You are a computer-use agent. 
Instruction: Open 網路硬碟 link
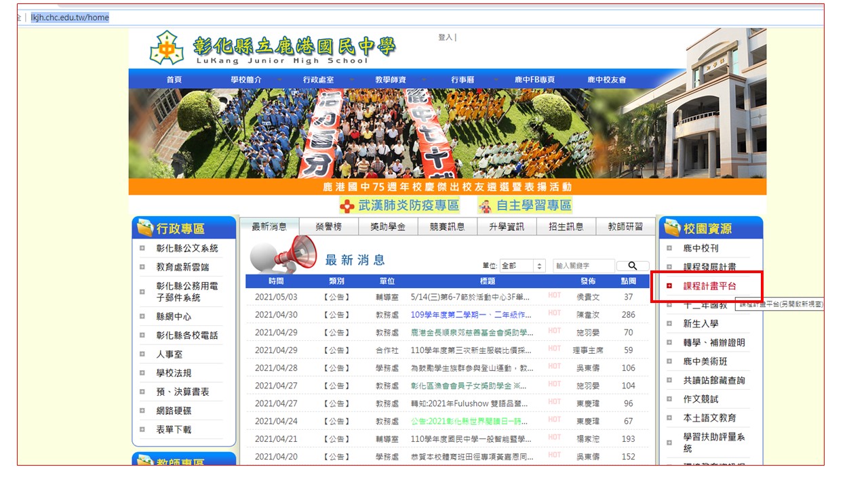pos(174,411)
